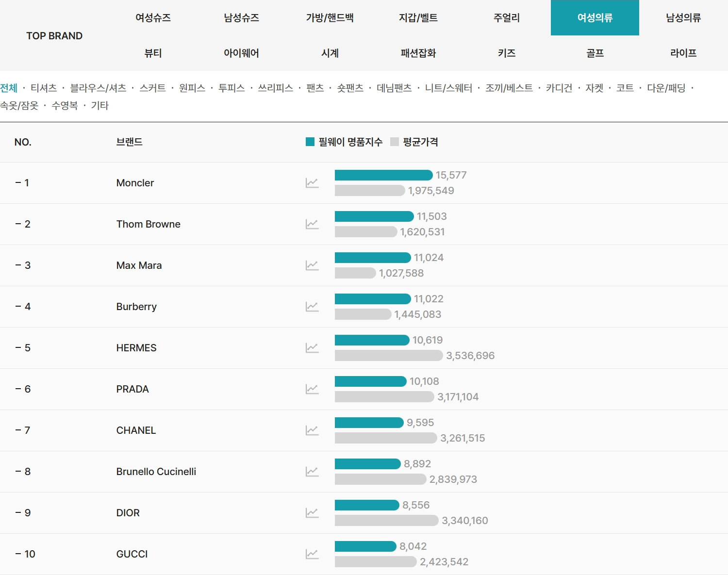Screen dimensions: 728x575
Task: Click the gray 평균가격 legend swatch
Action: (x=395, y=142)
